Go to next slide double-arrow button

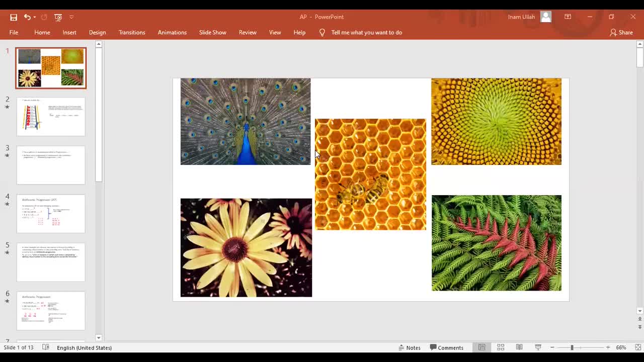tap(640, 327)
